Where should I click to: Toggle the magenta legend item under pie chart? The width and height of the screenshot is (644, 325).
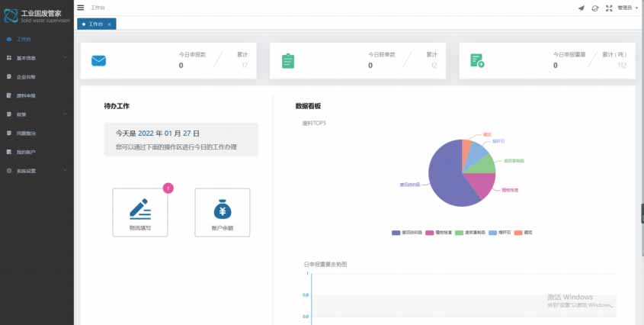click(429, 232)
